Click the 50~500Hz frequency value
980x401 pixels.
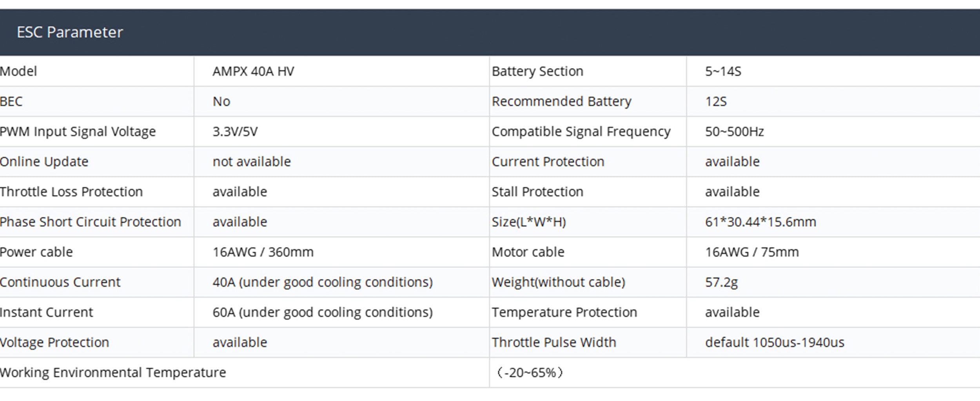[734, 131]
